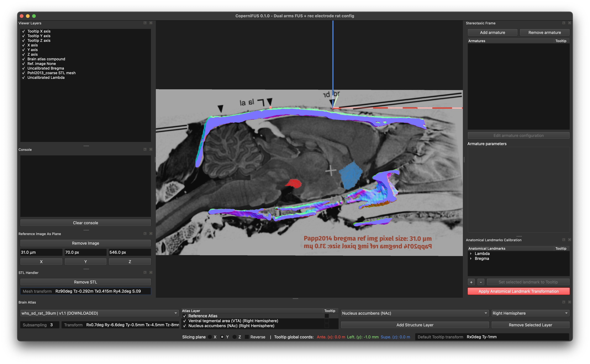The height and width of the screenshot is (364, 590).
Task: Uncheck the Brain atlas compound layer
Action: (23, 59)
